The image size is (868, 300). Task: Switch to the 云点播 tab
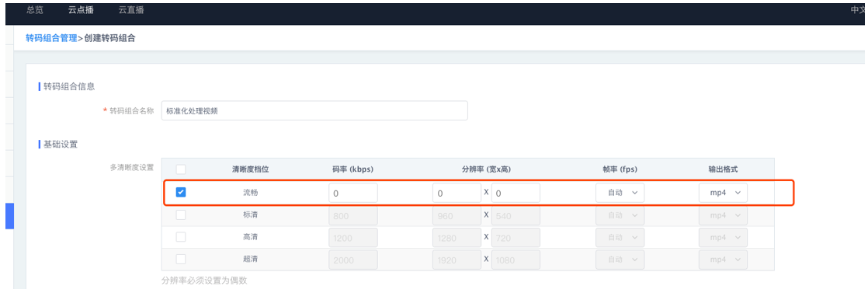pyautogui.click(x=81, y=10)
